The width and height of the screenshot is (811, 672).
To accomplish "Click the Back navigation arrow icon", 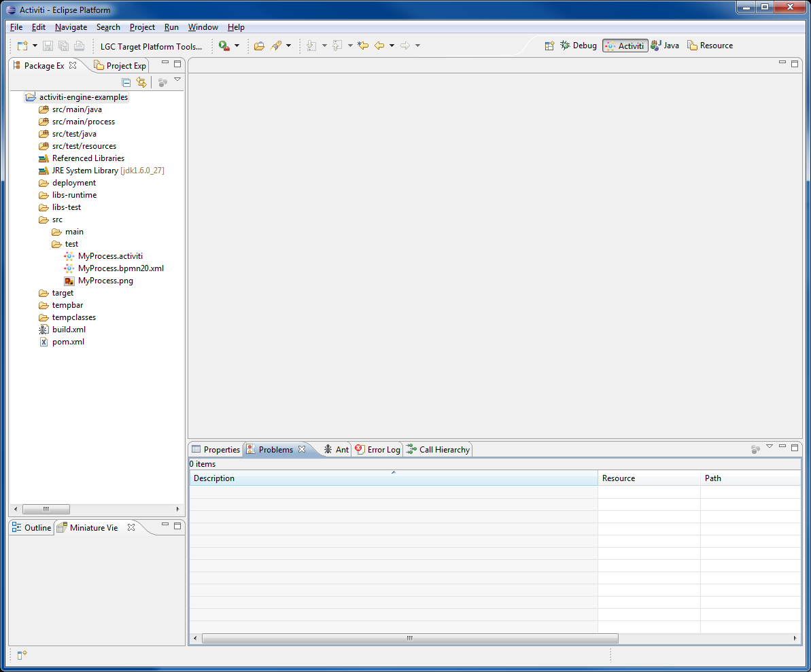I will tap(379, 46).
